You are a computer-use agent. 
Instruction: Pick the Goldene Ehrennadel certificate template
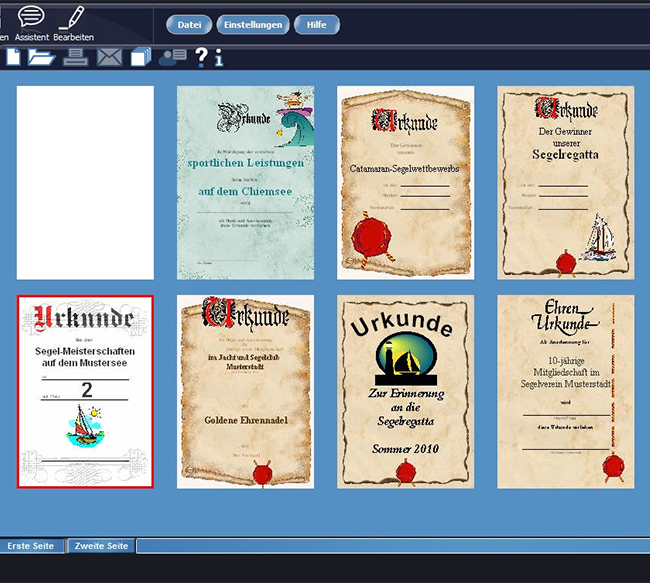point(245,391)
